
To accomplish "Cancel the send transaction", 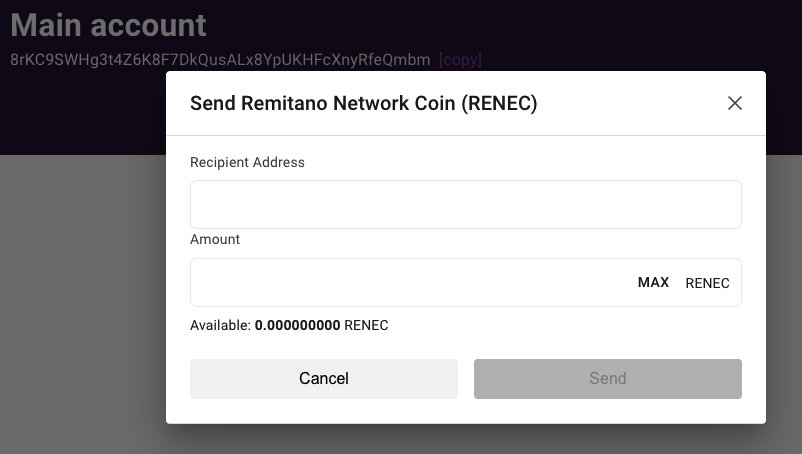I will [x=324, y=379].
